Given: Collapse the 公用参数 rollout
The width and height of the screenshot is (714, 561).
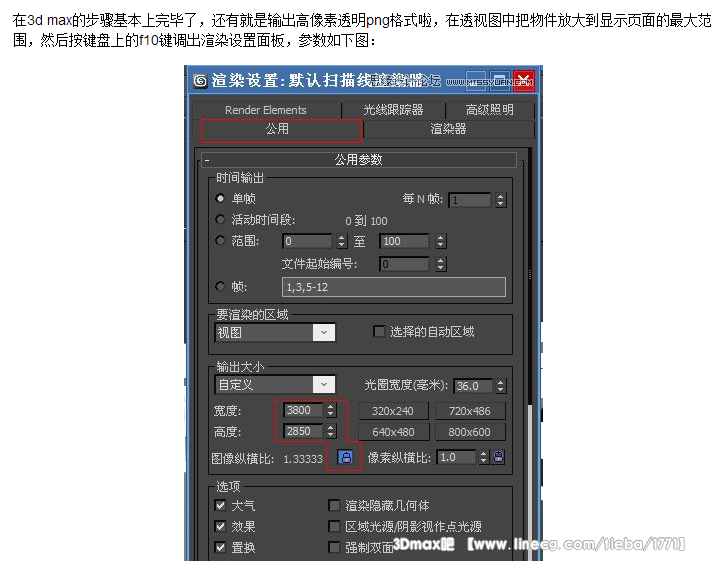Looking at the screenshot, I should click(358, 160).
